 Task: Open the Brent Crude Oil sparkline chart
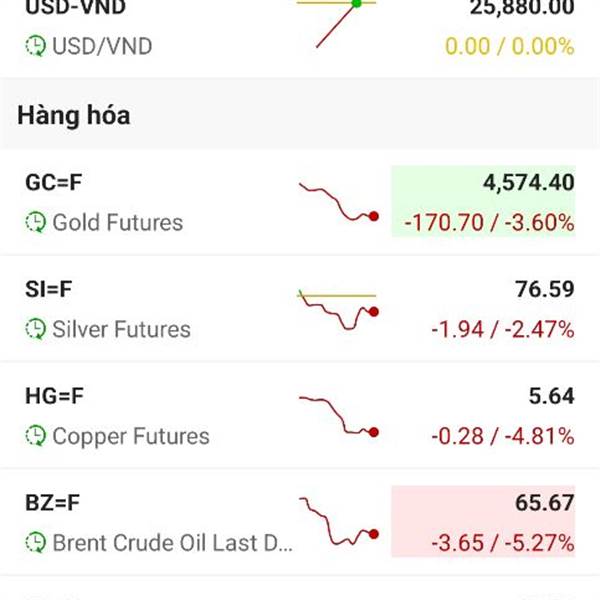tap(338, 523)
